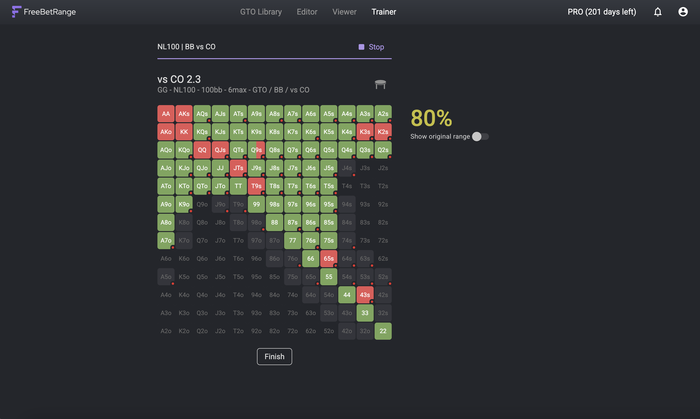Go to the Viewer tab

point(344,12)
